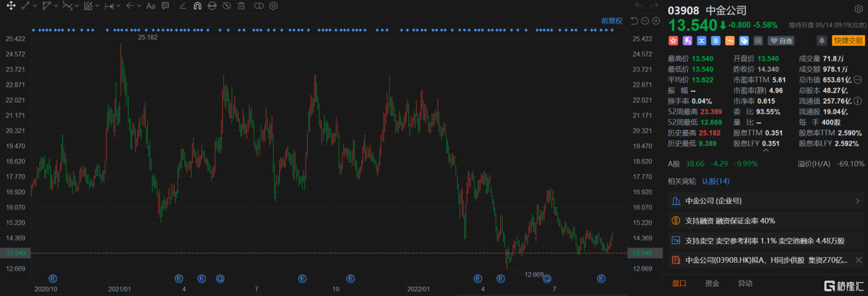Open price alert bell icon
Viewport: 868px width, 296px height.
[821, 41]
